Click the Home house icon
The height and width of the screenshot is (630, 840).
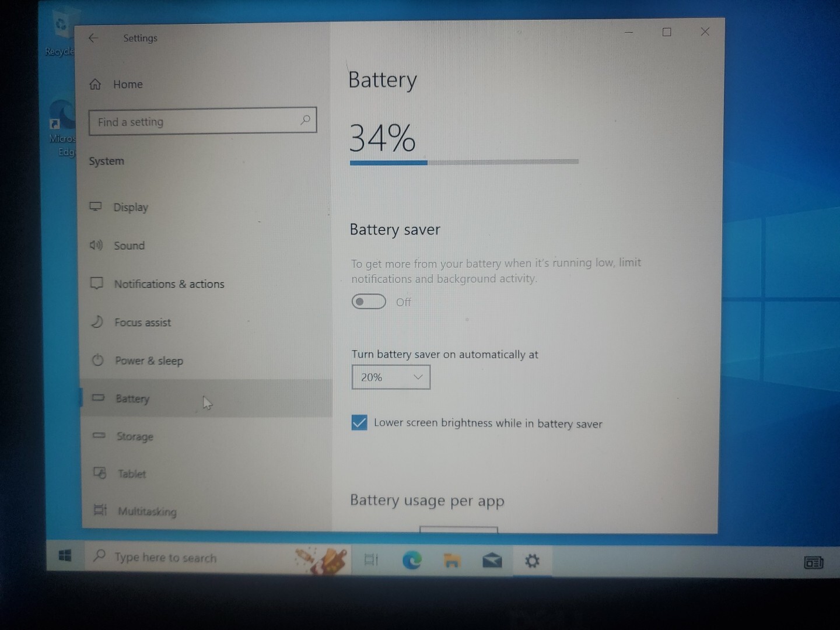(95, 85)
